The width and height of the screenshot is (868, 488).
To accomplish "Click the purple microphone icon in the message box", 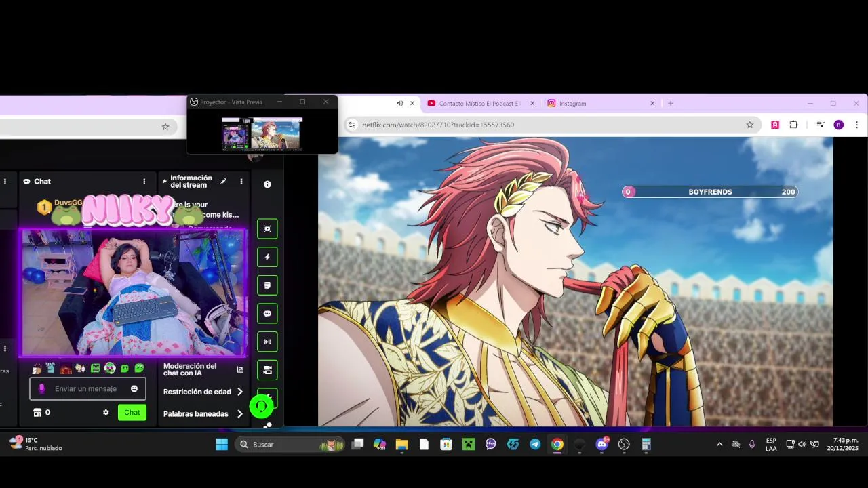I will click(41, 389).
